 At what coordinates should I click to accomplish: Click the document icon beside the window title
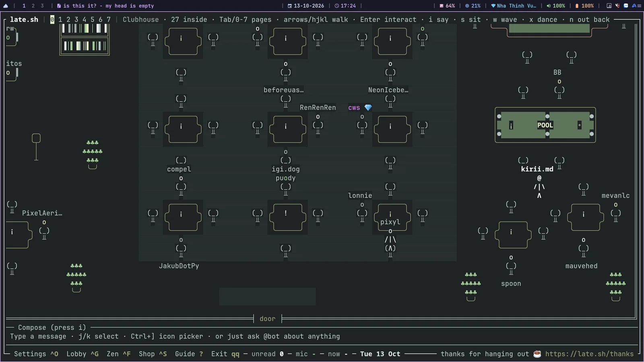point(59,6)
